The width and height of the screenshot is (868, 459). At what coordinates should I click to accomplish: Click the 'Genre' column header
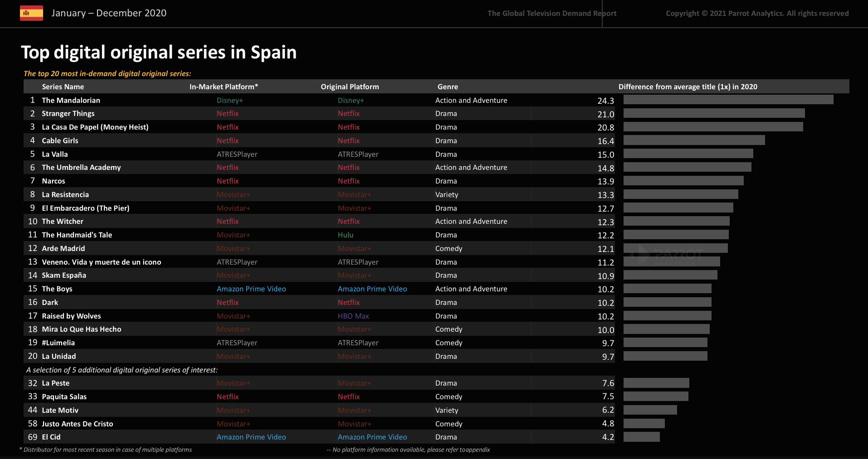pos(448,87)
